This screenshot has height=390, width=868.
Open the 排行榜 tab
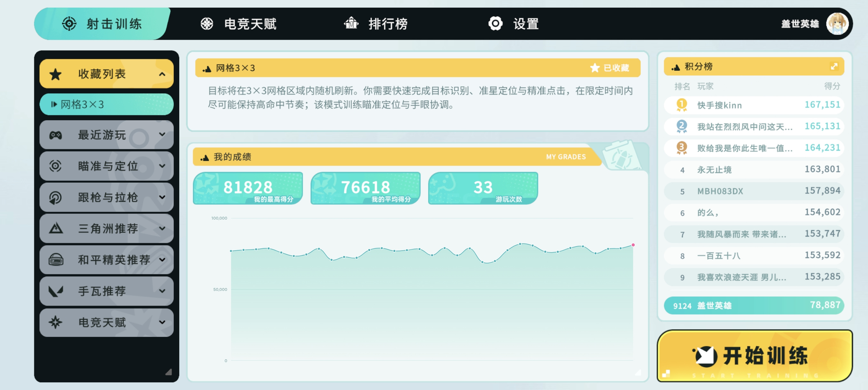point(376,24)
